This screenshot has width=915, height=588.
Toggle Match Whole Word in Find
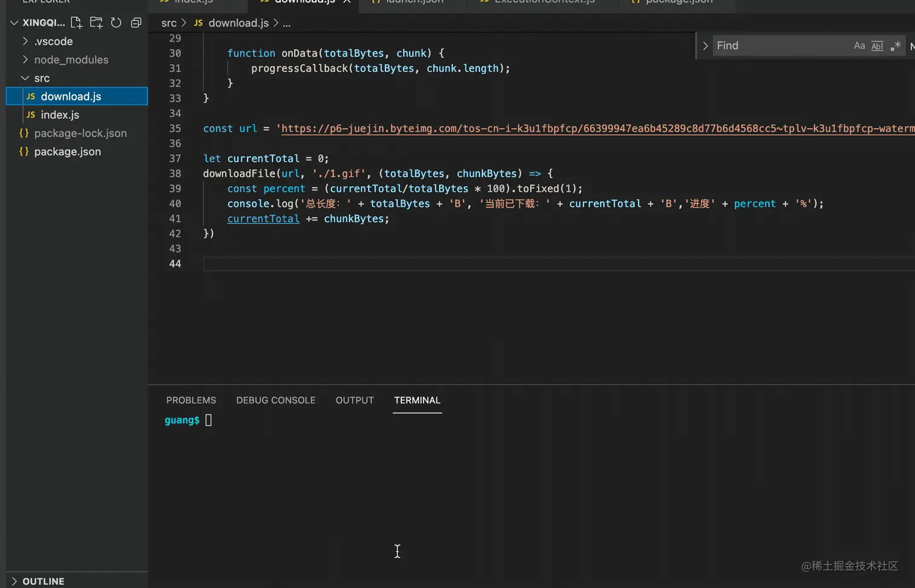(877, 46)
